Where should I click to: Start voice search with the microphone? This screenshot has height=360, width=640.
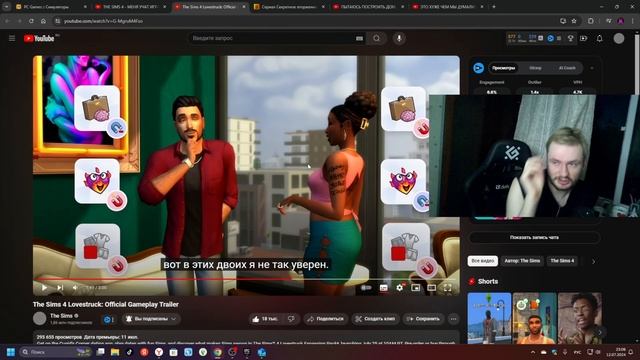click(x=399, y=38)
